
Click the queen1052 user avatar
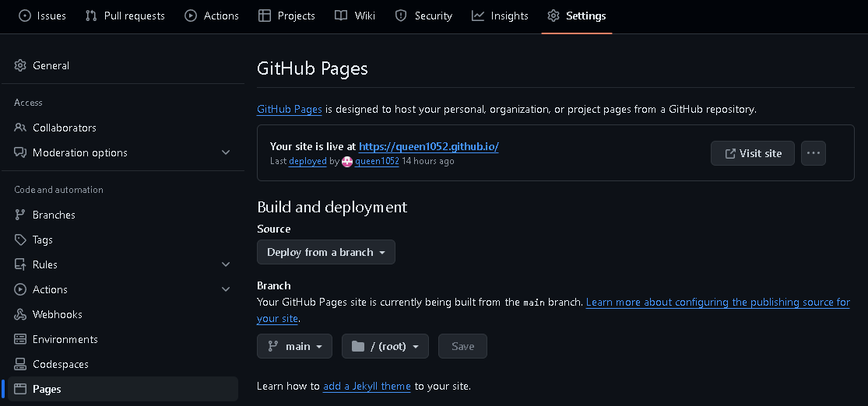pos(347,162)
